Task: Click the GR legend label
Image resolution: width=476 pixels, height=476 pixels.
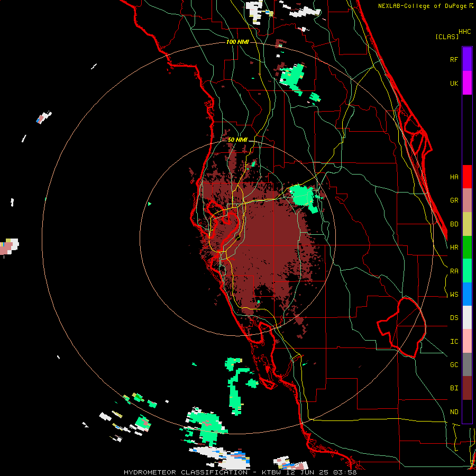Action: [454, 200]
